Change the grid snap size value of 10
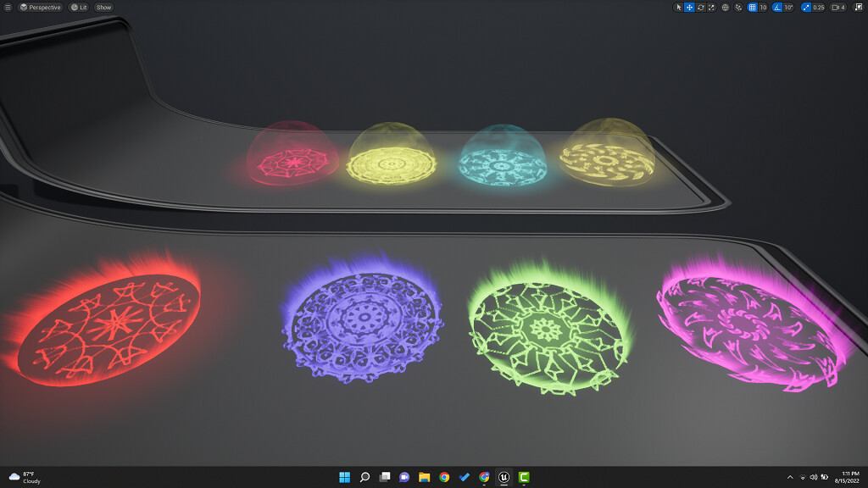The height and width of the screenshot is (488, 868). click(764, 8)
